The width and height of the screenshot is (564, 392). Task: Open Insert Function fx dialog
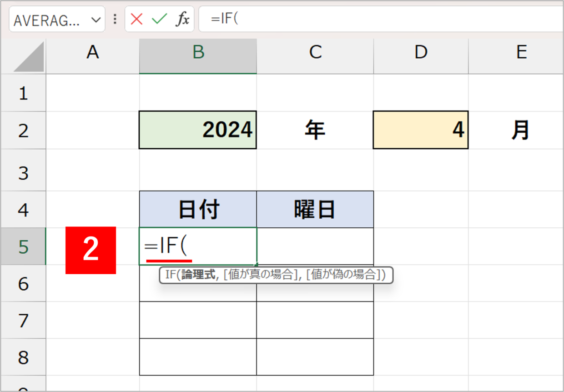(182, 20)
